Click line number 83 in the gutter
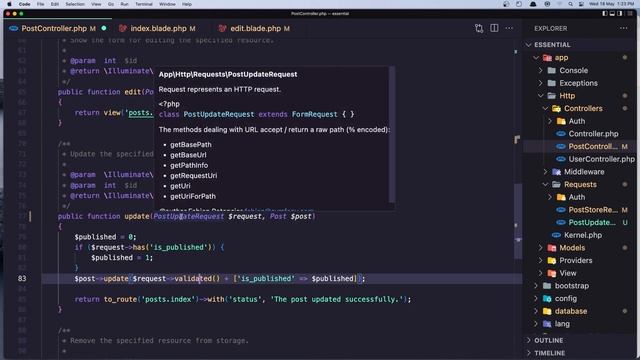This screenshot has width=640, height=360. [x=22, y=278]
